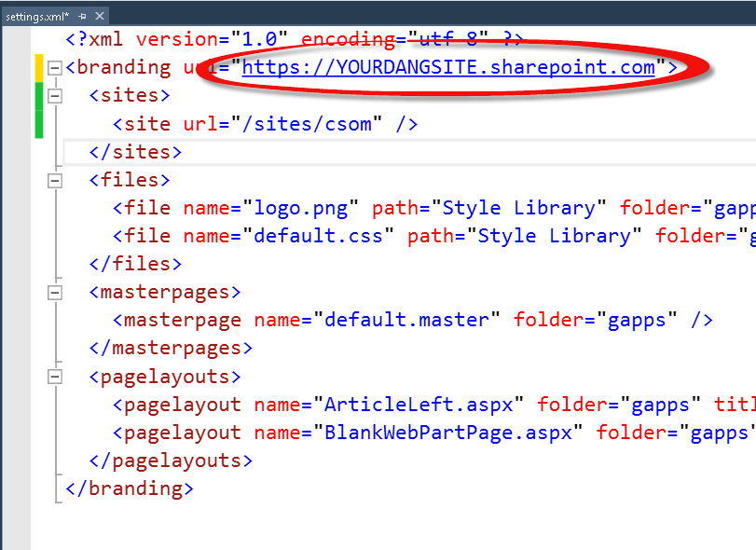Collapse the sites element outline node
Image resolution: width=756 pixels, height=550 pixels.
[x=55, y=96]
